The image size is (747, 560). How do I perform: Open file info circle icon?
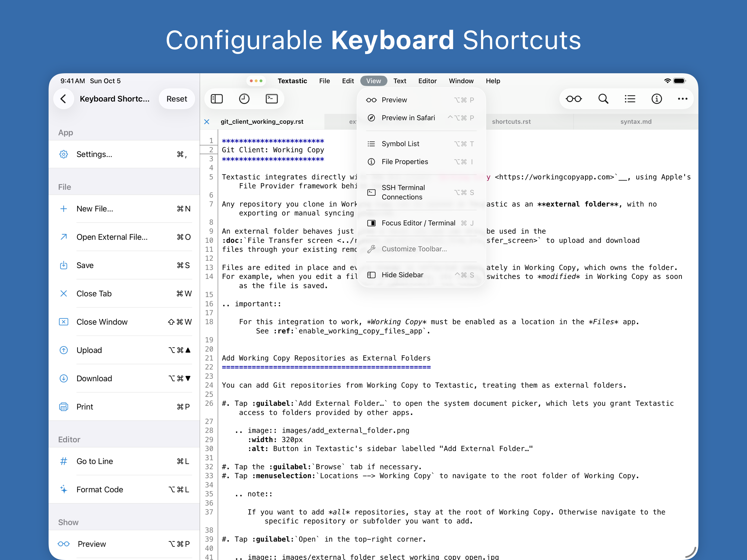(x=657, y=99)
